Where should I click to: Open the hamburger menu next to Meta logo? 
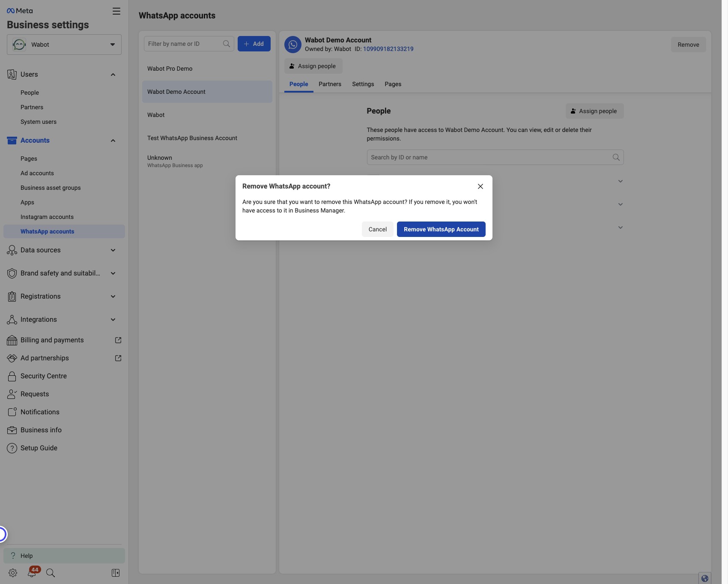click(116, 11)
